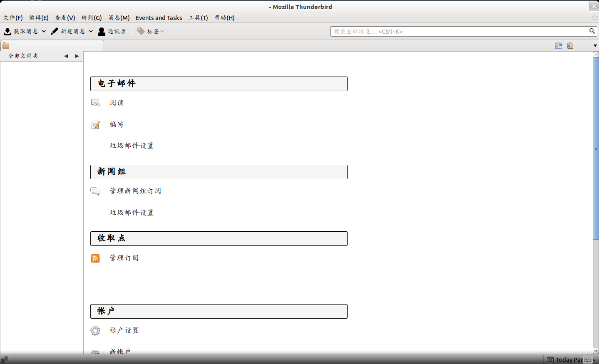Open the Events and Tasks menu

159,18
